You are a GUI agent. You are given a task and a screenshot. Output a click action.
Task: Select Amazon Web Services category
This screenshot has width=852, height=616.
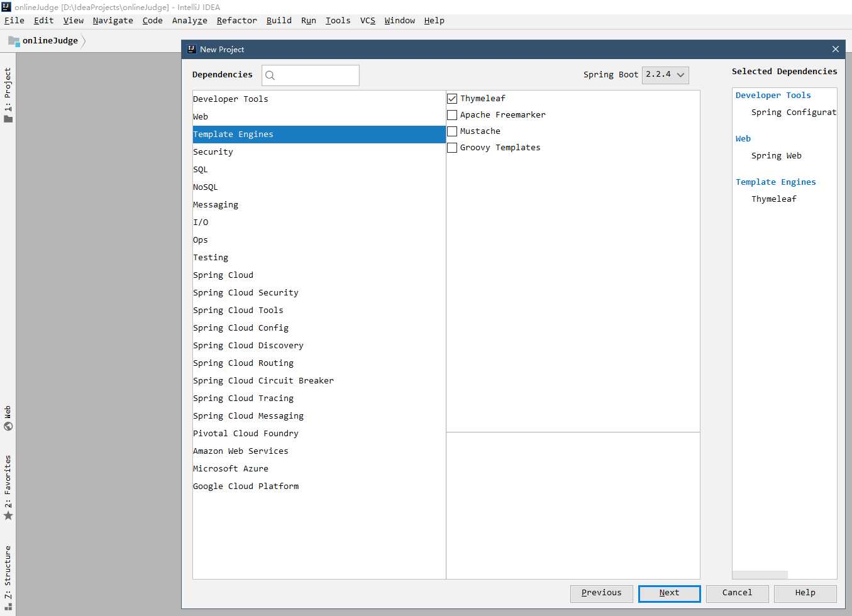click(x=319, y=451)
